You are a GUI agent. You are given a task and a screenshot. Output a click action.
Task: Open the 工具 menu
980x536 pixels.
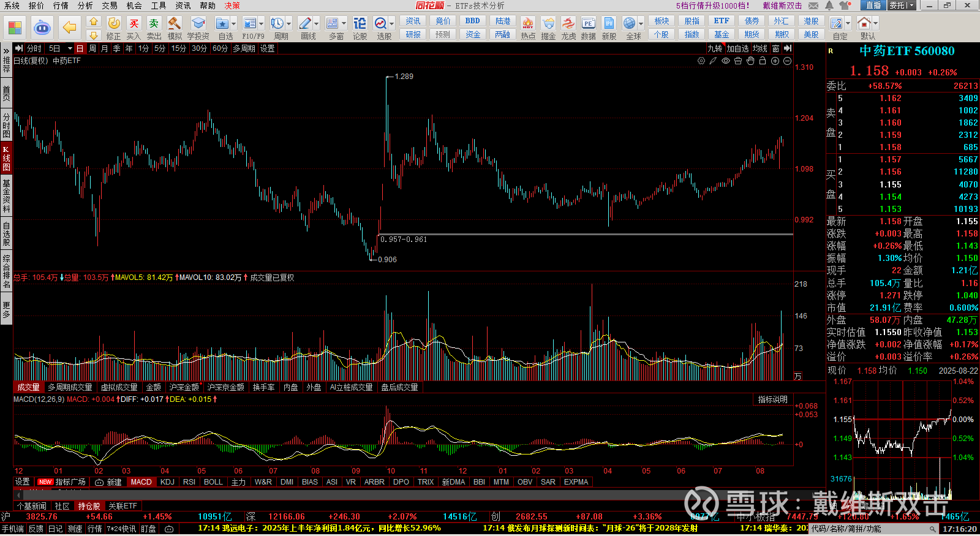[159, 6]
